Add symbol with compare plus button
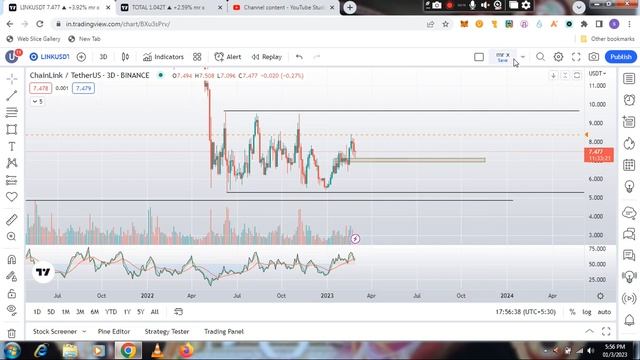Image resolution: width=640 pixels, height=360 pixels. point(81,57)
